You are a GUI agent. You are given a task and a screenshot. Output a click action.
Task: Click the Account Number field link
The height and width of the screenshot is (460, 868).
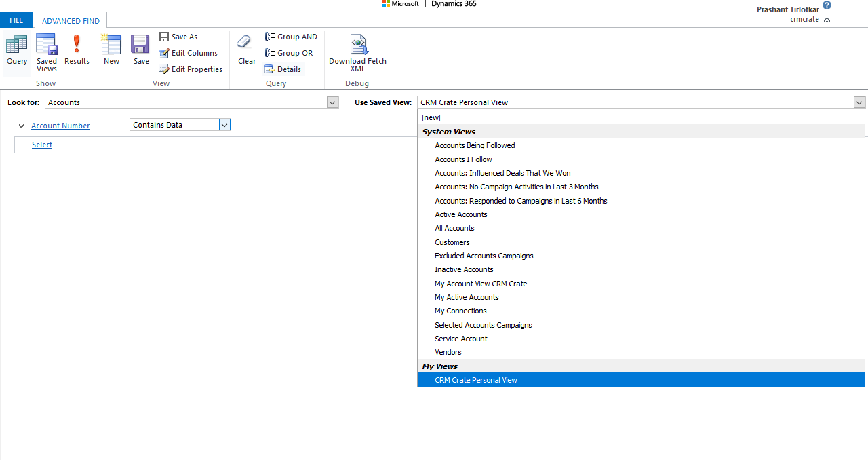(x=60, y=126)
